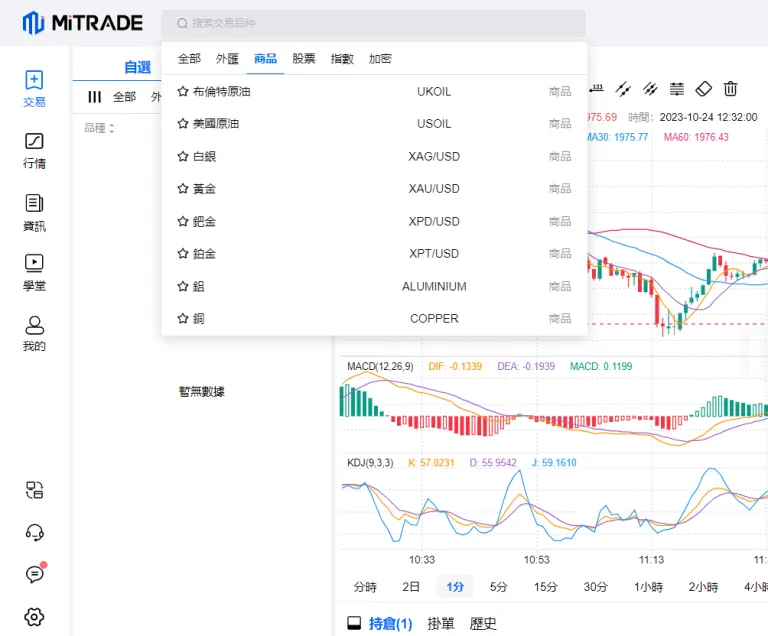The width and height of the screenshot is (768, 636).
Task: Click the trash icon to delete drawings
Action: click(730, 89)
